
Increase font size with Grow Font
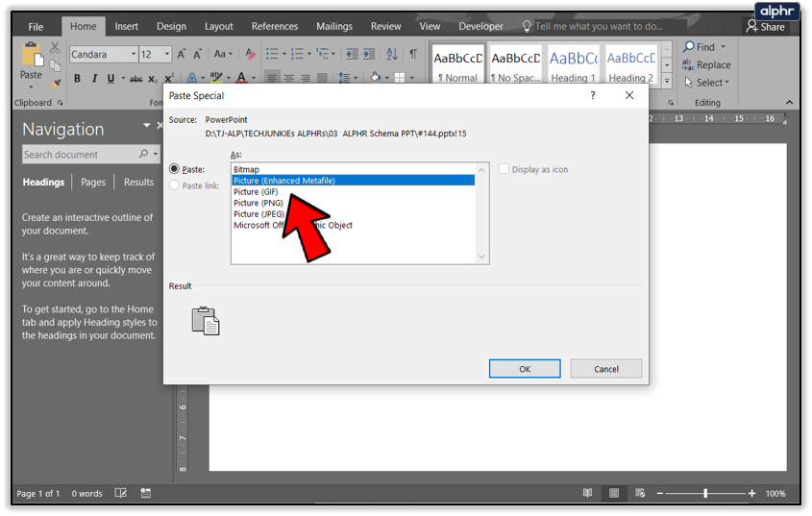point(182,54)
